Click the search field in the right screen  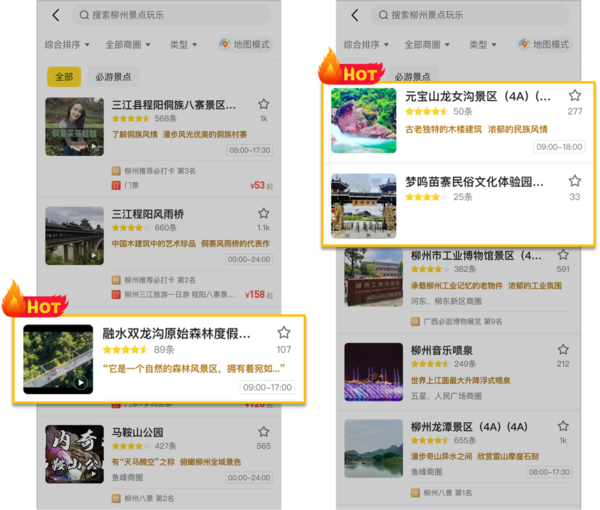click(470, 15)
